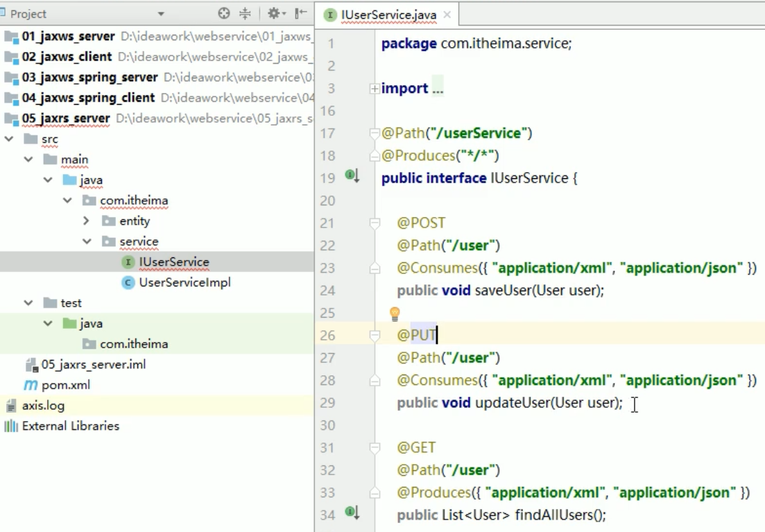Click the IUserService interface icon in tree
This screenshot has width=765, height=532.
click(128, 262)
